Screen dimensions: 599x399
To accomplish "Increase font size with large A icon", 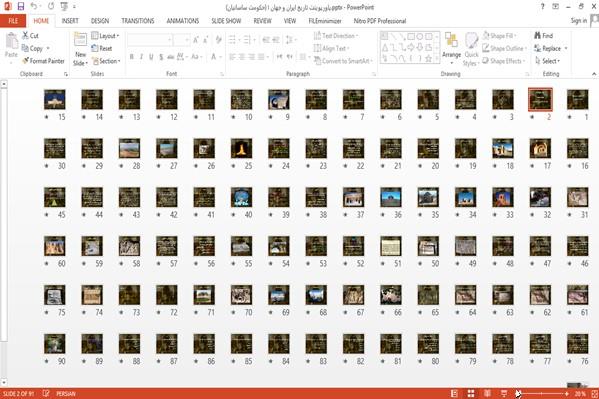I will (196, 40).
